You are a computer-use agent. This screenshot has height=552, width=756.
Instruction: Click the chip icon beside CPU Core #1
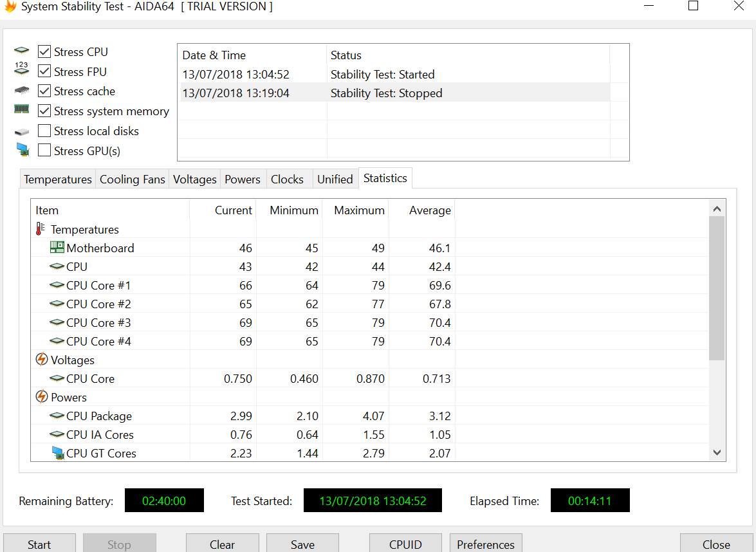57,285
